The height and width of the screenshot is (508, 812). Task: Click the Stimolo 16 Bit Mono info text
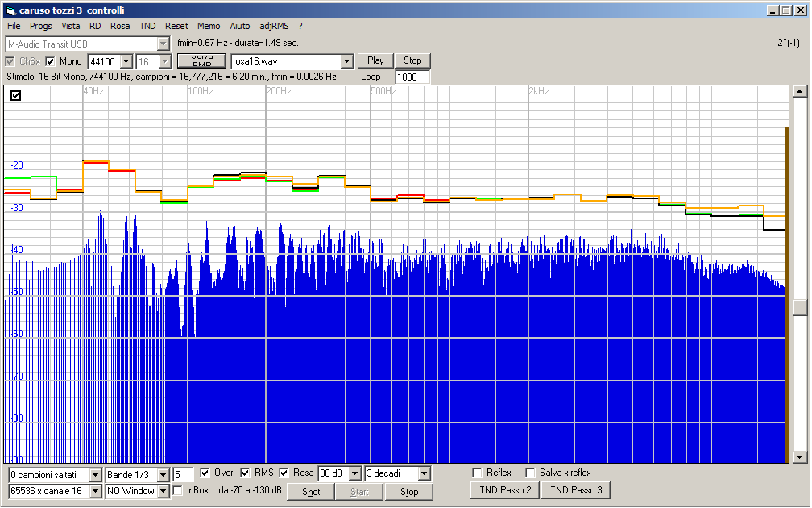[172, 77]
